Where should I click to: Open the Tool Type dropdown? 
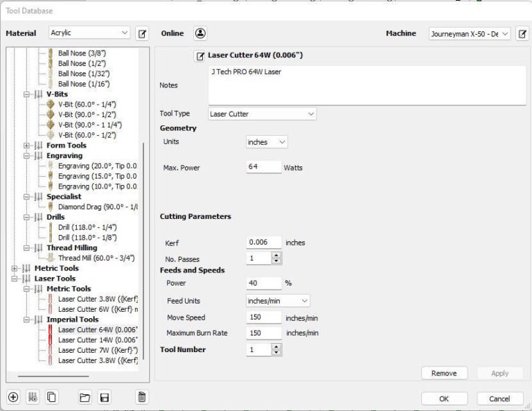coord(262,113)
